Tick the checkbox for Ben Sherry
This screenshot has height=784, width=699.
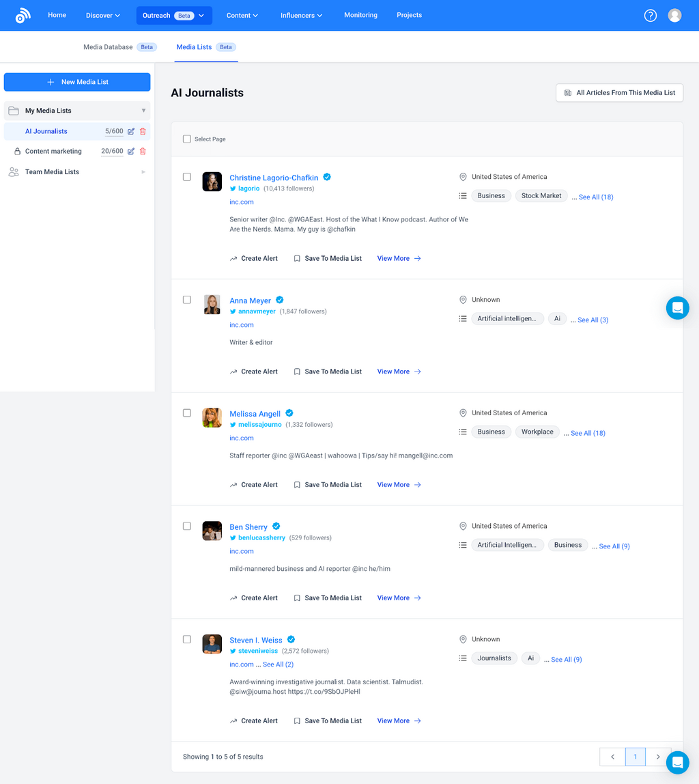tap(187, 527)
